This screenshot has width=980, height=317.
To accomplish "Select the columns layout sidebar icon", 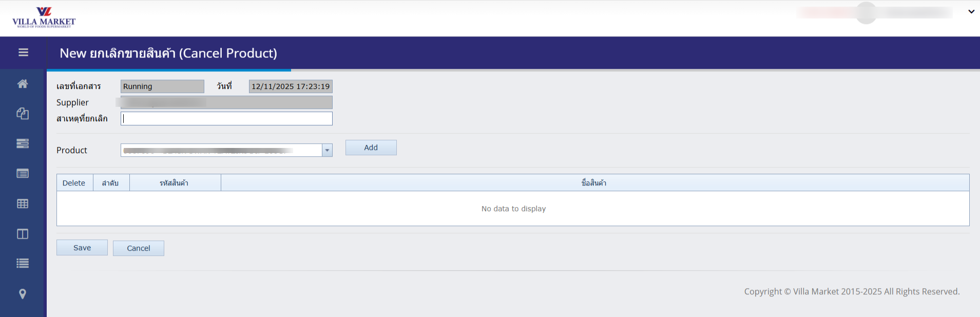I will [23, 234].
